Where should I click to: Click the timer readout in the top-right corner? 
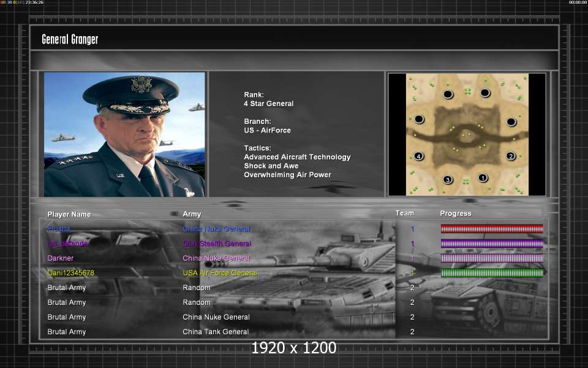(x=578, y=2)
